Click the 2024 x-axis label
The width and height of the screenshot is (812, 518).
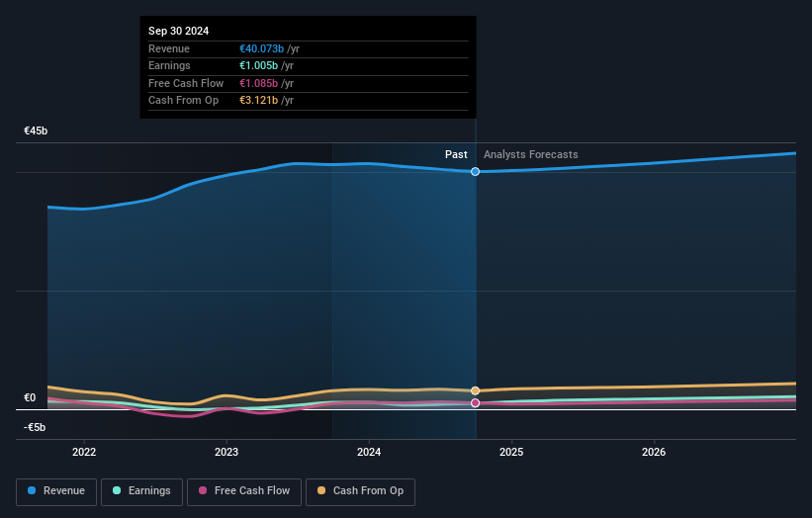[369, 452]
